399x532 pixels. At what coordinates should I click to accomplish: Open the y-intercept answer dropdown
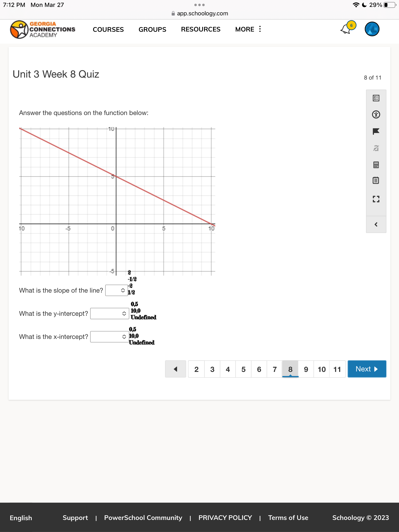point(109,313)
